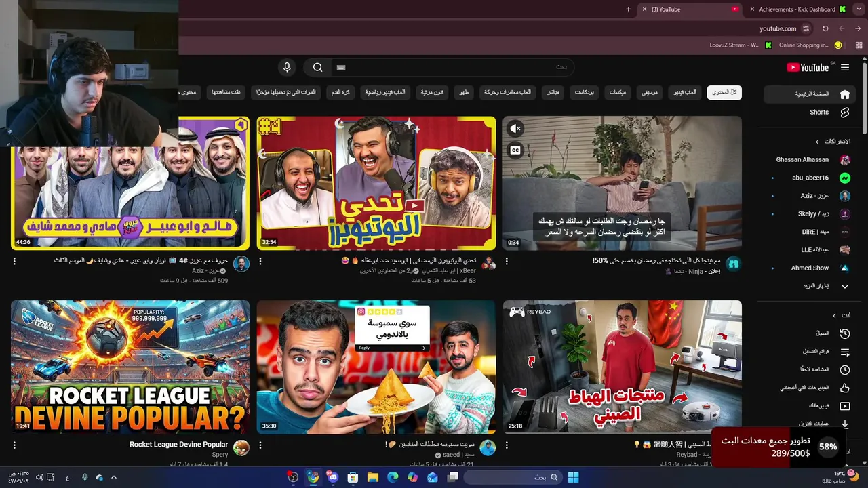Open DiRE subscription channel
The height and width of the screenshot is (488, 868).
click(810, 232)
